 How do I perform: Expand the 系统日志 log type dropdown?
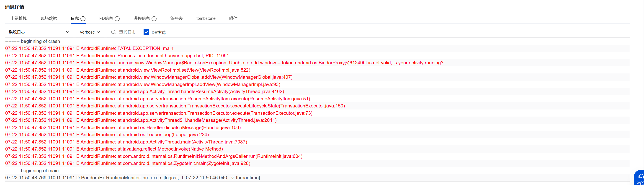point(39,32)
